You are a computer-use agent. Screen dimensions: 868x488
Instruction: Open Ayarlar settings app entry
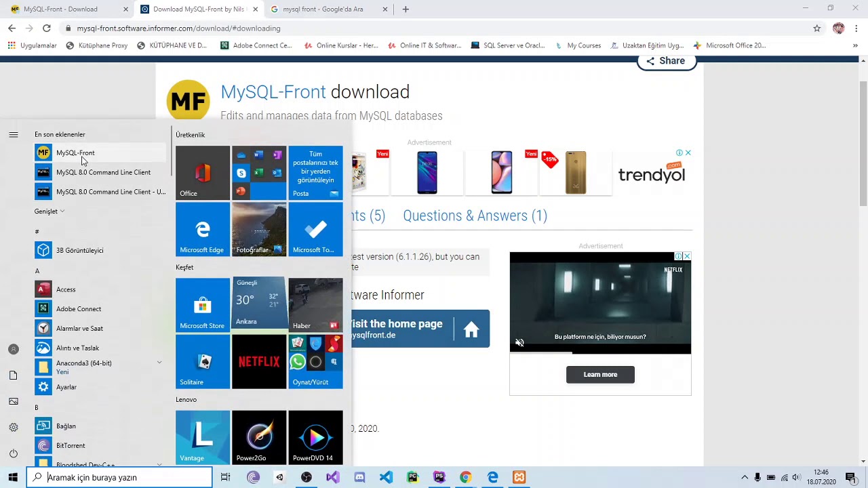[x=99, y=387]
